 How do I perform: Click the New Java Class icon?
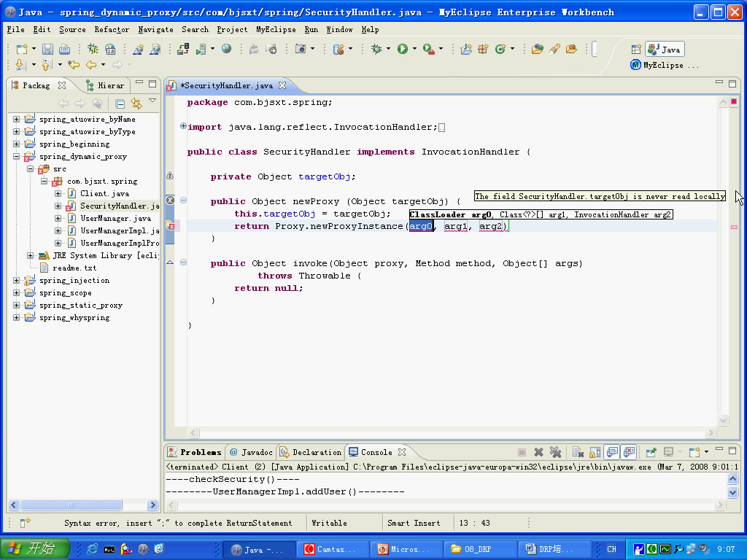coord(500,49)
